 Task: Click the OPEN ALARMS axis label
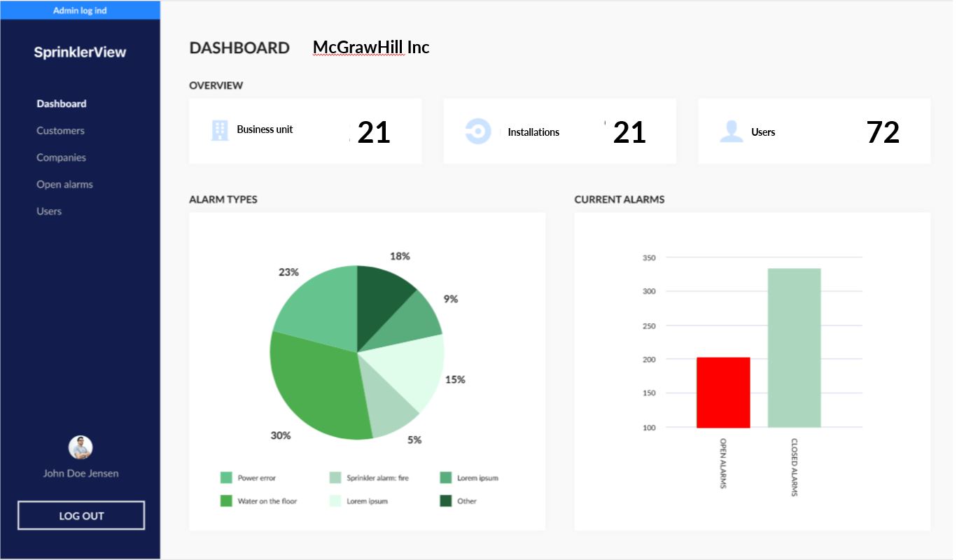pyautogui.click(x=724, y=463)
